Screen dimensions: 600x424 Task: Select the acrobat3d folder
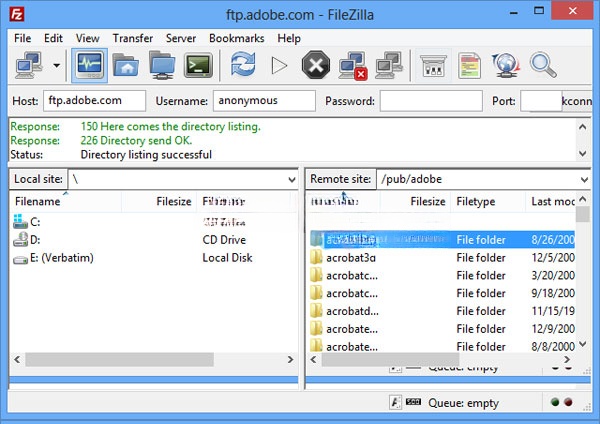tap(442, 258)
